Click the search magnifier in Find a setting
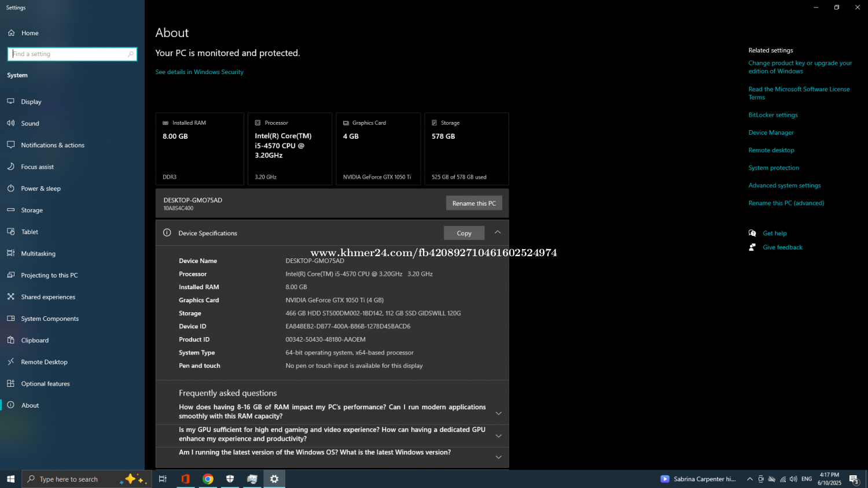The image size is (868, 488). (x=131, y=54)
